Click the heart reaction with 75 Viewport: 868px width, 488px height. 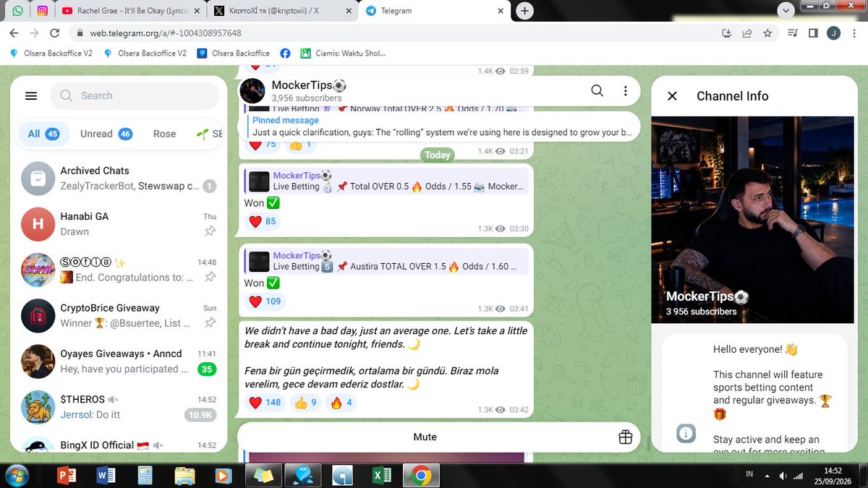tap(263, 144)
